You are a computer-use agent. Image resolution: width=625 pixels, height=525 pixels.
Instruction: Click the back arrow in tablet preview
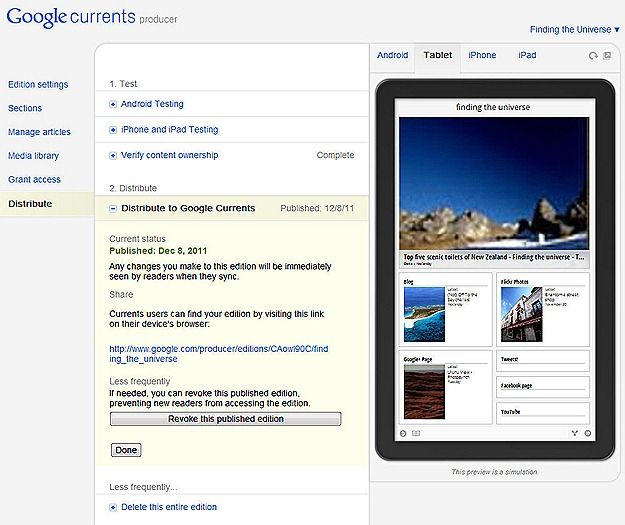pyautogui.click(x=403, y=433)
